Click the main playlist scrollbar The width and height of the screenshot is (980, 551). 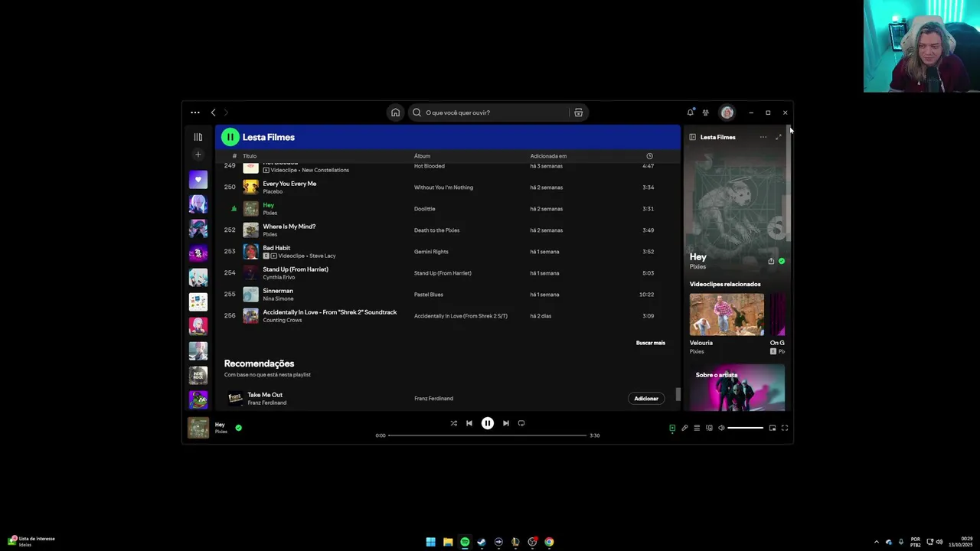[x=678, y=395]
